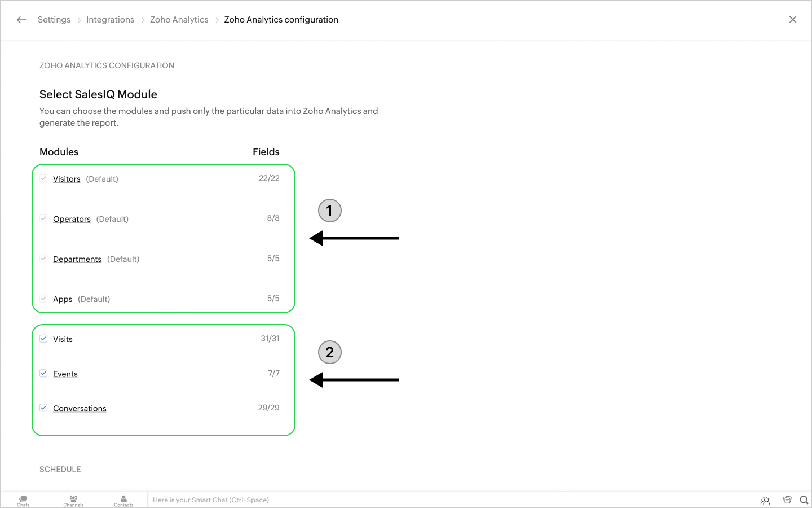
Task: Close the configuration page with the X icon
Action: (793, 20)
